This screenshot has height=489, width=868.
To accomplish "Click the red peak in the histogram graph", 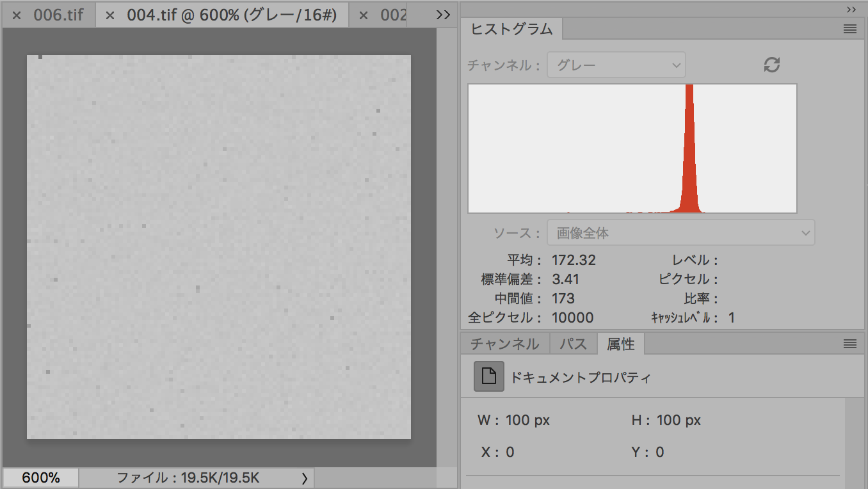I will tap(689, 160).
